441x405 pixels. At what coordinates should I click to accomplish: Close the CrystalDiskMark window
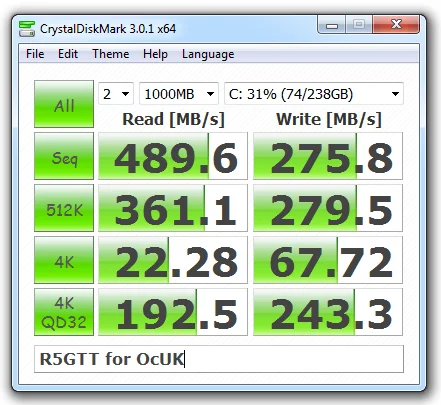pyautogui.click(x=396, y=25)
